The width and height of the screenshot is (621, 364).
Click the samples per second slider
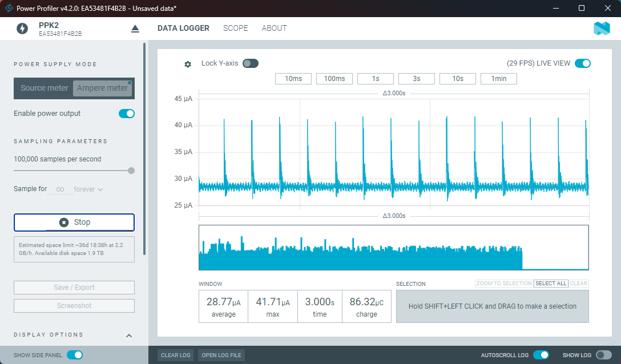tap(74, 170)
